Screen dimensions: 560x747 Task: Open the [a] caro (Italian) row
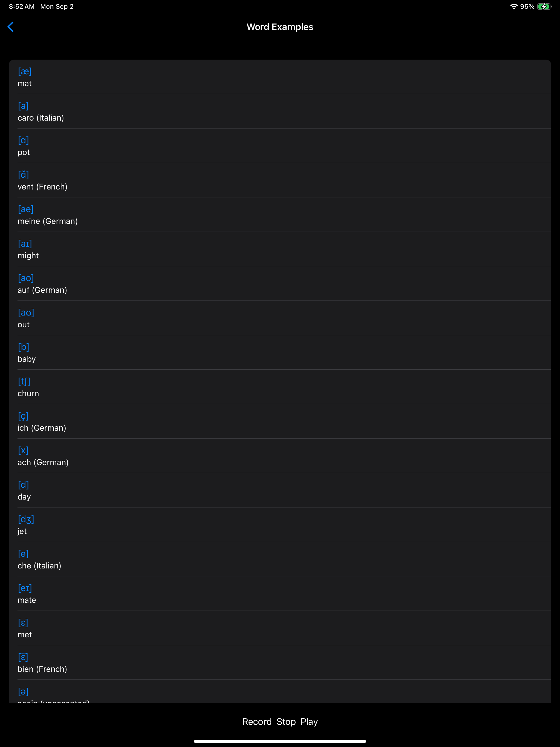(x=280, y=112)
